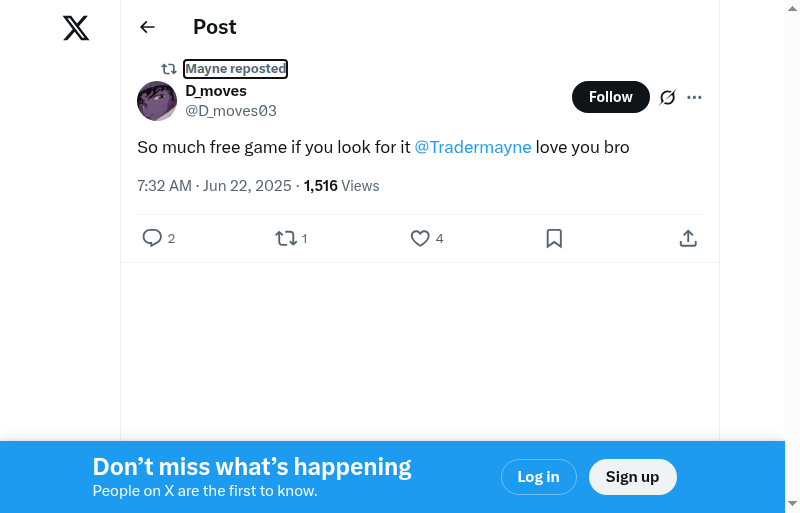
Task: Click the D_moves display name
Action: pos(216,91)
